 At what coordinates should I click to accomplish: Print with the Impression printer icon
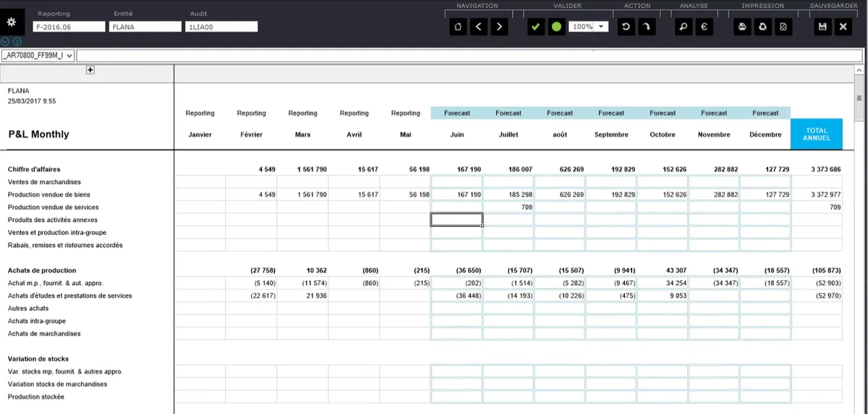pyautogui.click(x=741, y=27)
